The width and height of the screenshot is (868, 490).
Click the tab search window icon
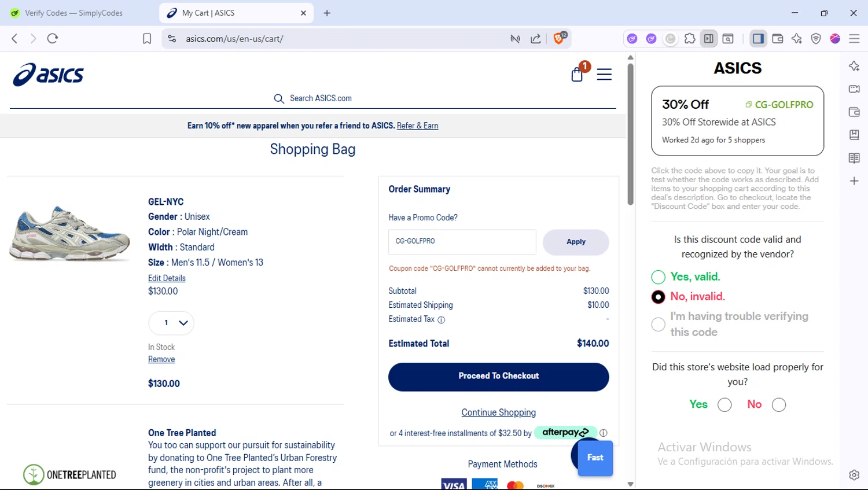pos(728,39)
